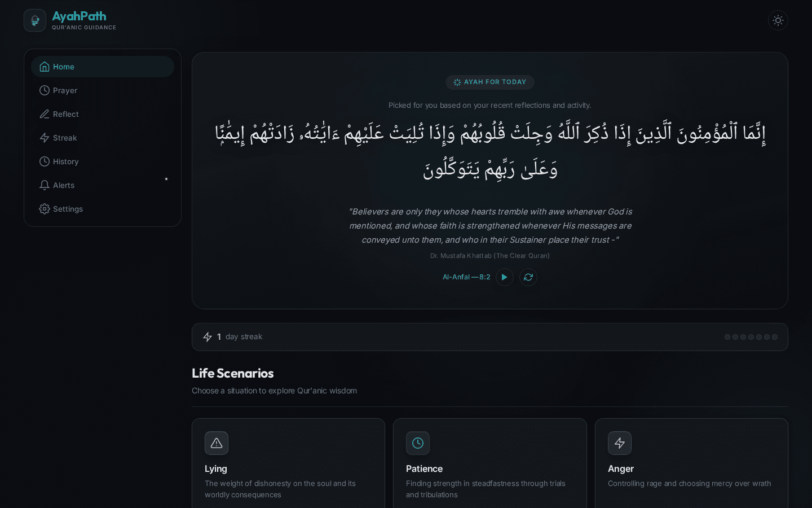Open the Anger scenario card title

(x=621, y=469)
